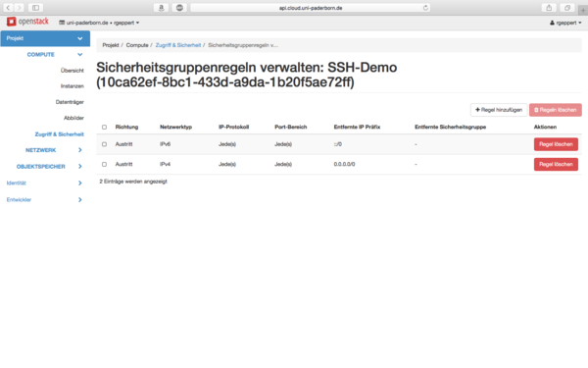Viewport: 588px width, 368px height.
Task: Click the OpenStack logo icon
Action: [11, 22]
